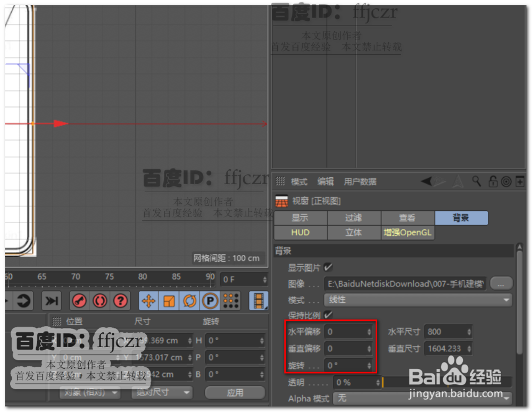Click the attribute manager target mode icon
Viewport: 532px width, 412px height.
(x=506, y=182)
